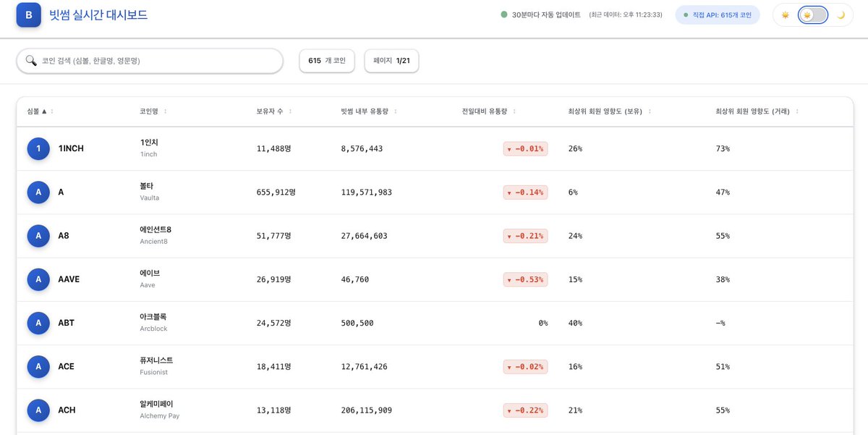Focus the 코인 검색 input field
868x435 pixels.
point(150,61)
